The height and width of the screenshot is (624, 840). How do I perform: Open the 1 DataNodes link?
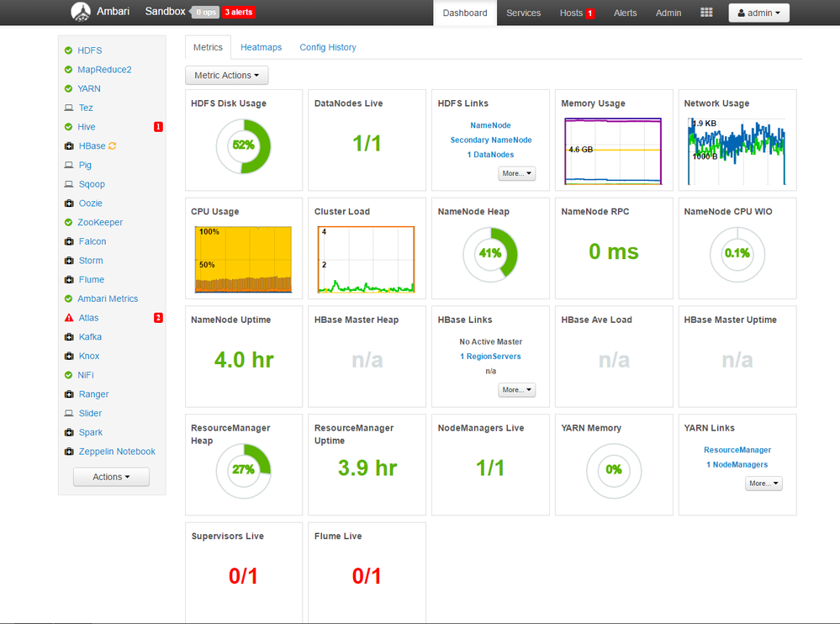click(491, 155)
